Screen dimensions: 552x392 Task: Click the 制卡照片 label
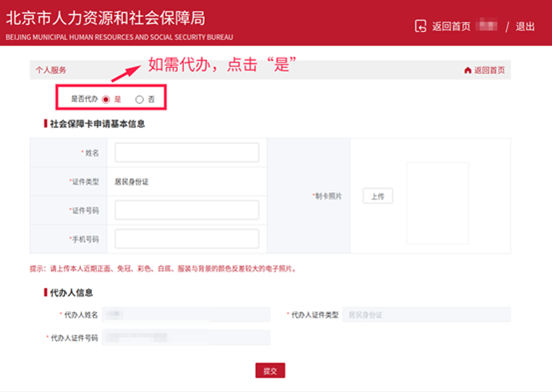[x=327, y=196]
